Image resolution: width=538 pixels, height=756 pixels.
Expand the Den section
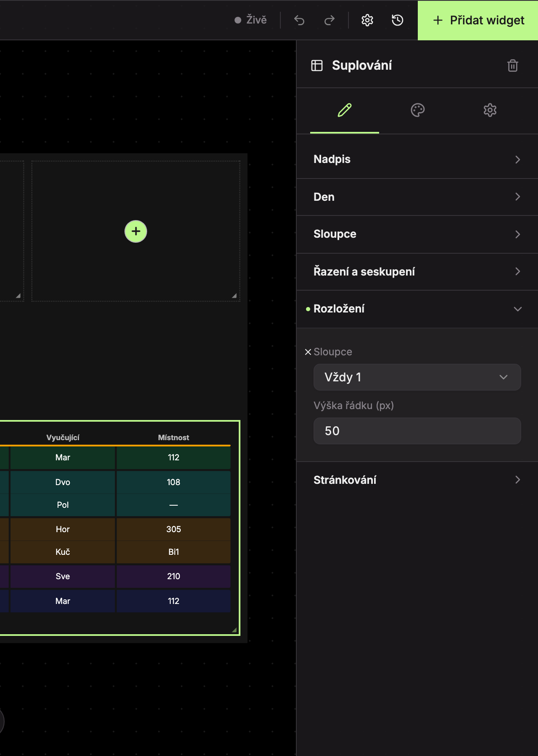417,197
